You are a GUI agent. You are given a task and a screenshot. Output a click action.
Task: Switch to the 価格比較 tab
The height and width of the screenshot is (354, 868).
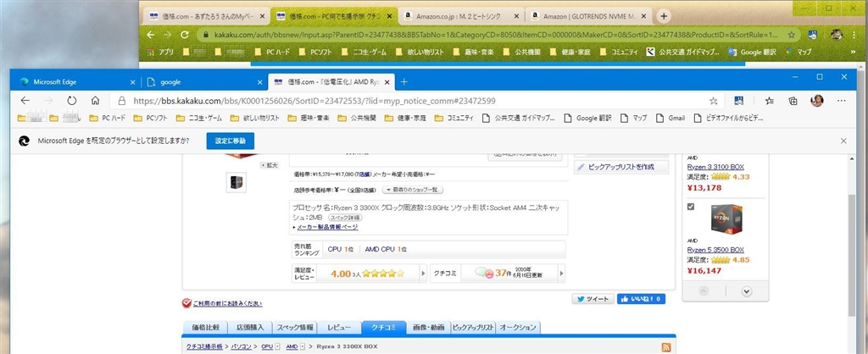pyautogui.click(x=205, y=328)
